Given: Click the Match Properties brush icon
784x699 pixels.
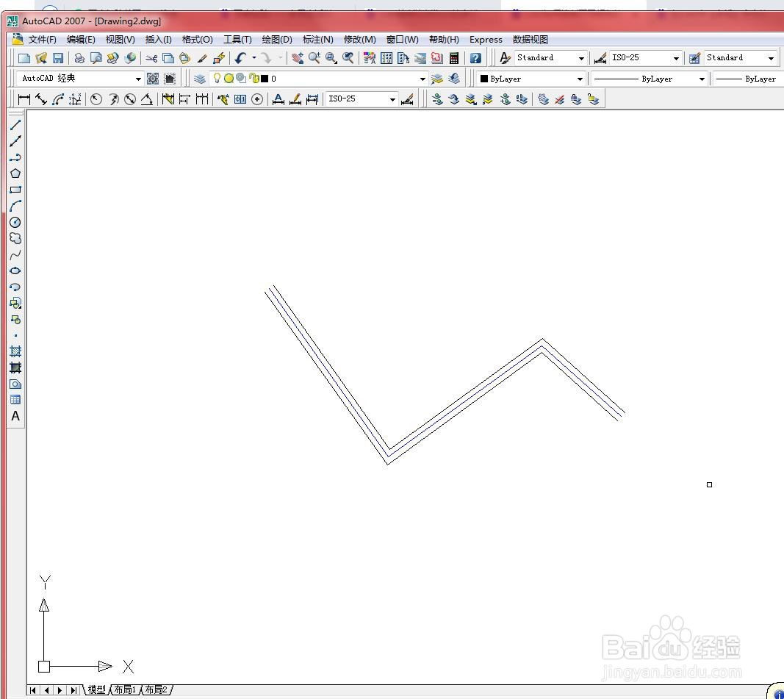Looking at the screenshot, I should pyautogui.click(x=201, y=58).
